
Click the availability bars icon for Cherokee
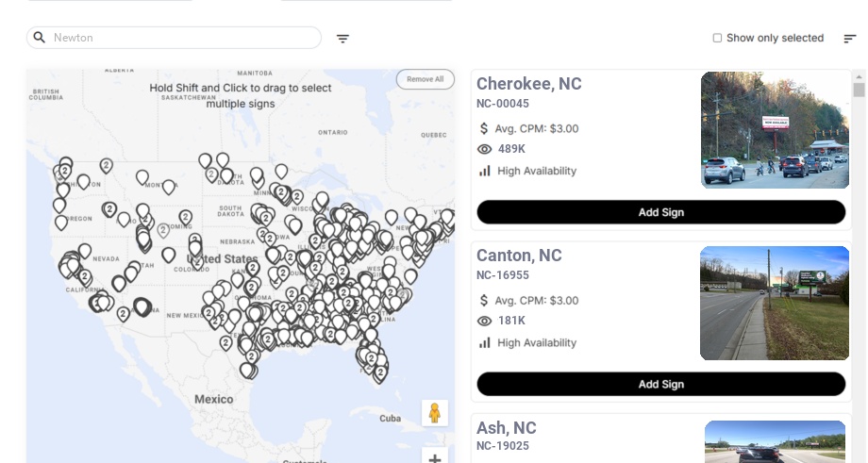(485, 171)
